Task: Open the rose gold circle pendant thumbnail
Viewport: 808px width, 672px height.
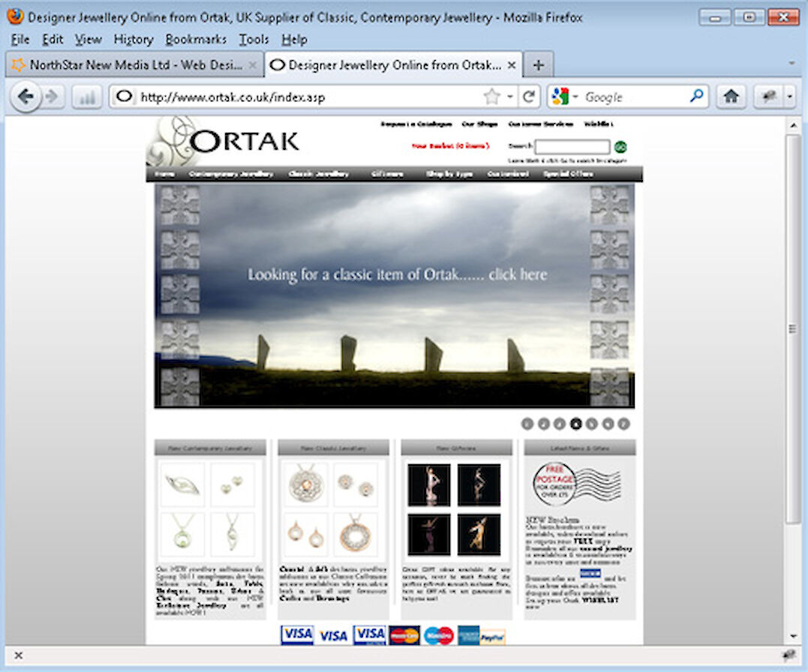Action: click(x=355, y=535)
